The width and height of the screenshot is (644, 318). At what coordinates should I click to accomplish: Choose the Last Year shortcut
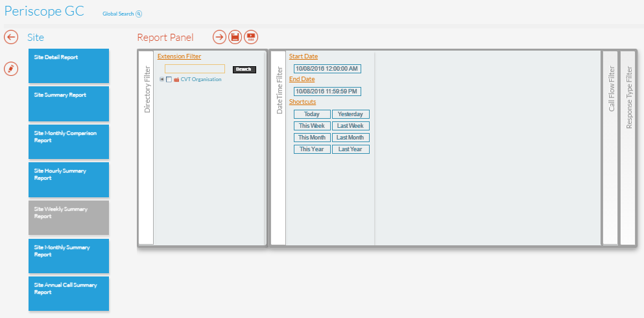(351, 149)
